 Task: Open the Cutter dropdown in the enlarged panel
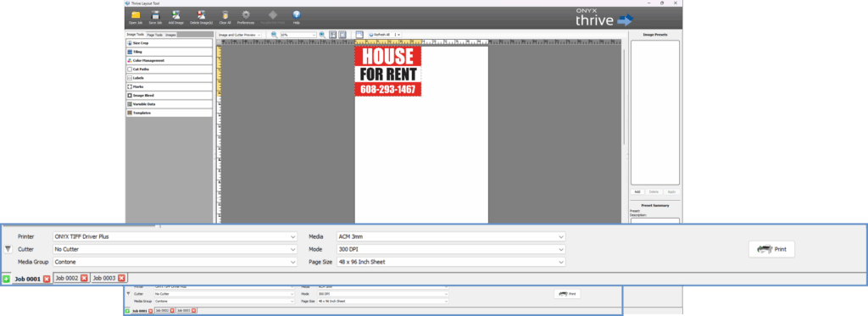click(x=175, y=249)
